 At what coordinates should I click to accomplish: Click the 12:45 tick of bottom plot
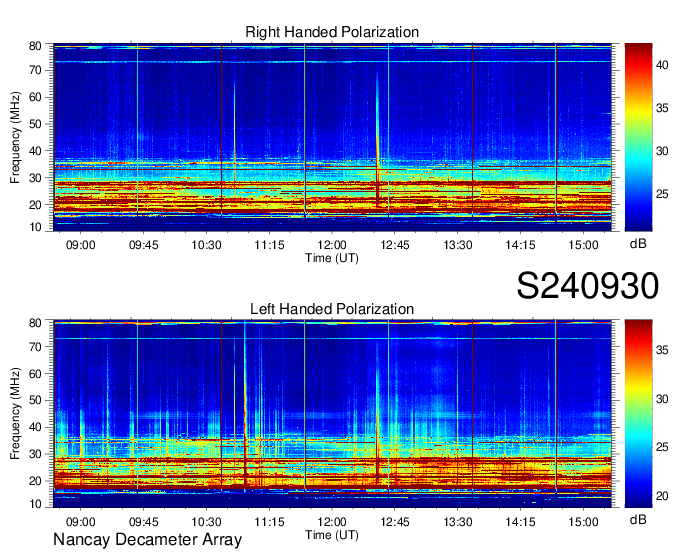coord(395,522)
